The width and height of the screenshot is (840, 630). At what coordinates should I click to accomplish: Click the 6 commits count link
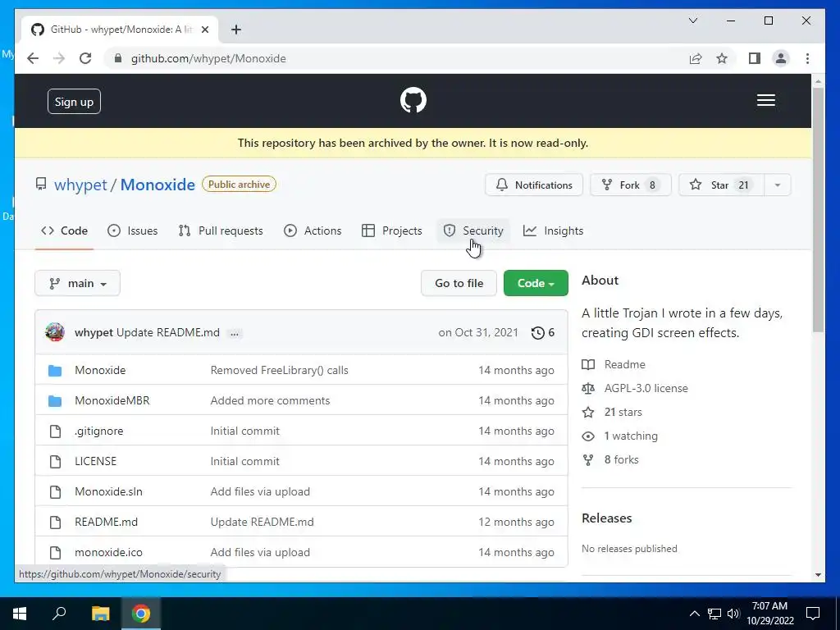[543, 333]
